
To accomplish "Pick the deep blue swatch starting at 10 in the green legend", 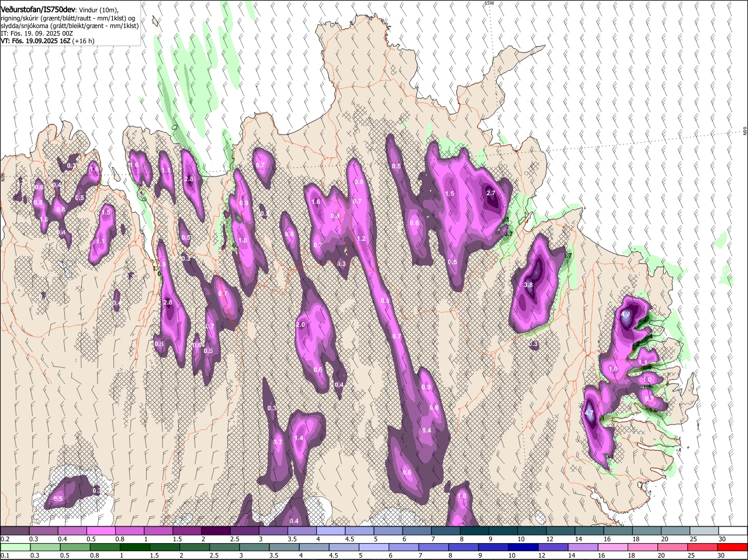I will point(524,547).
